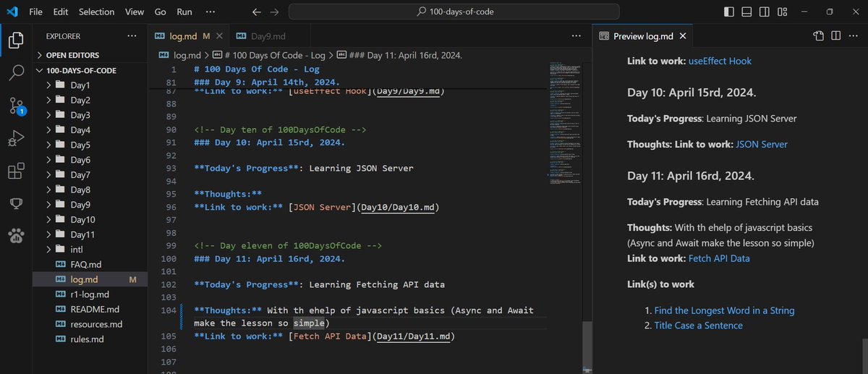
Task: Open the paw icon view in activity bar
Action: point(16,236)
